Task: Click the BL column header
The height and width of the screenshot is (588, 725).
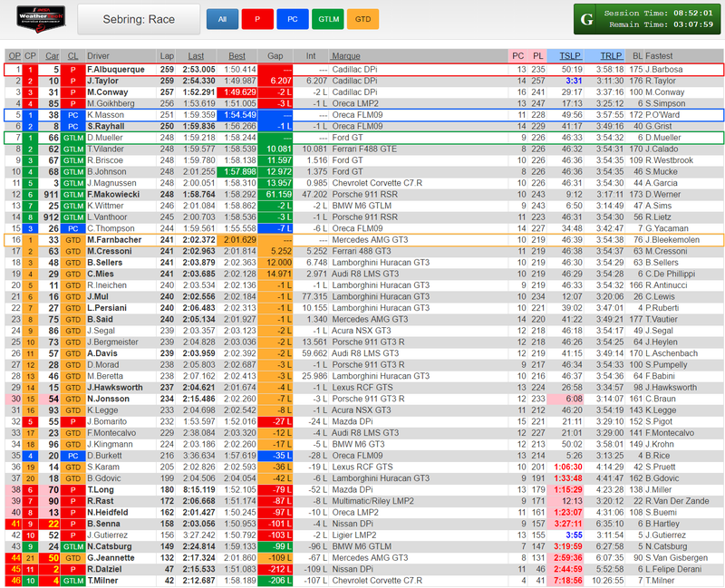Action: [x=638, y=56]
